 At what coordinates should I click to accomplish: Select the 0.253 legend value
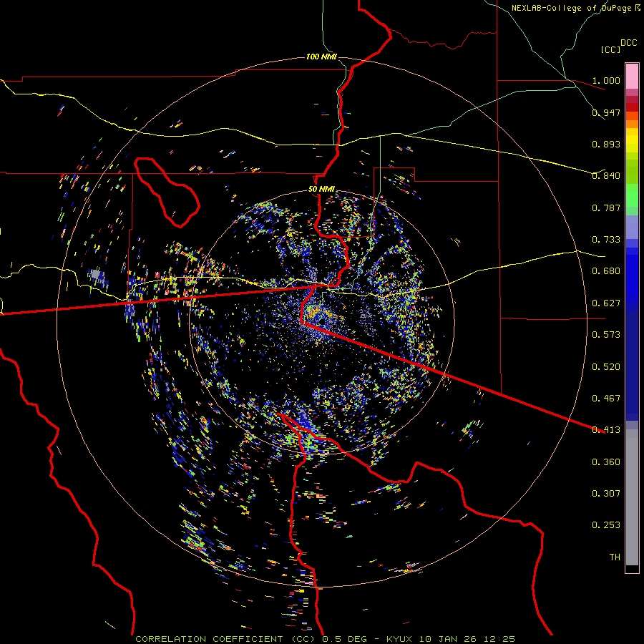click(606, 525)
